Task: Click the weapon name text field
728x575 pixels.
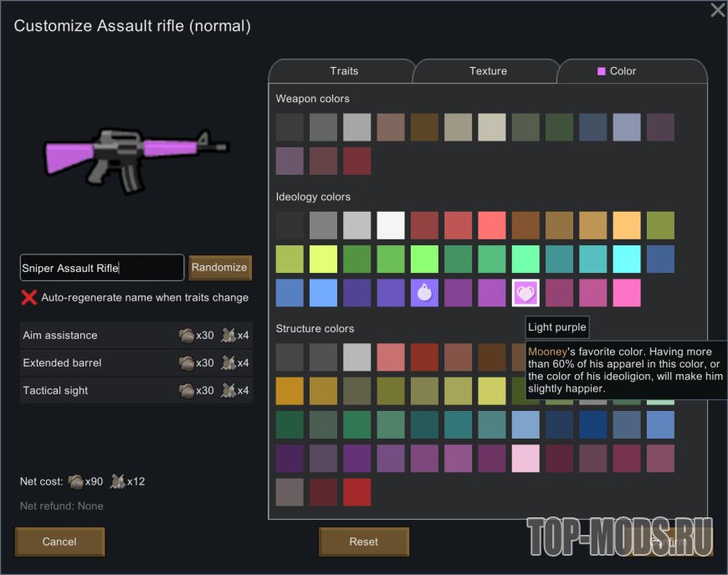Action: click(x=101, y=268)
